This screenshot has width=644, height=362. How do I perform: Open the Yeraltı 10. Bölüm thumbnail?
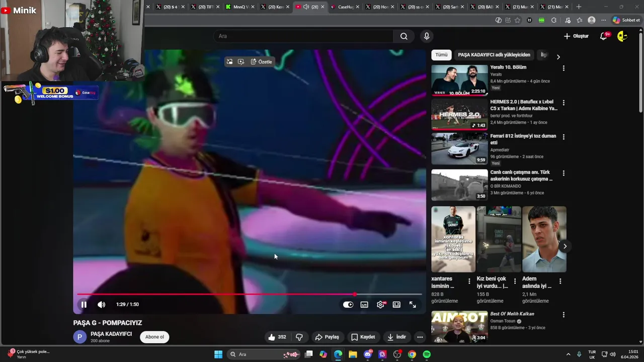click(459, 80)
